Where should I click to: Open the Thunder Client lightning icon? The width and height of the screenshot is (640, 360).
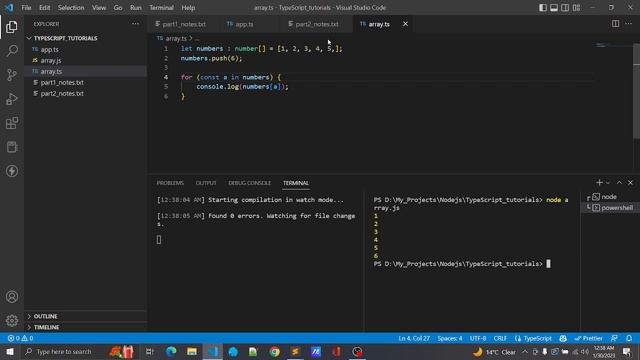(12, 171)
